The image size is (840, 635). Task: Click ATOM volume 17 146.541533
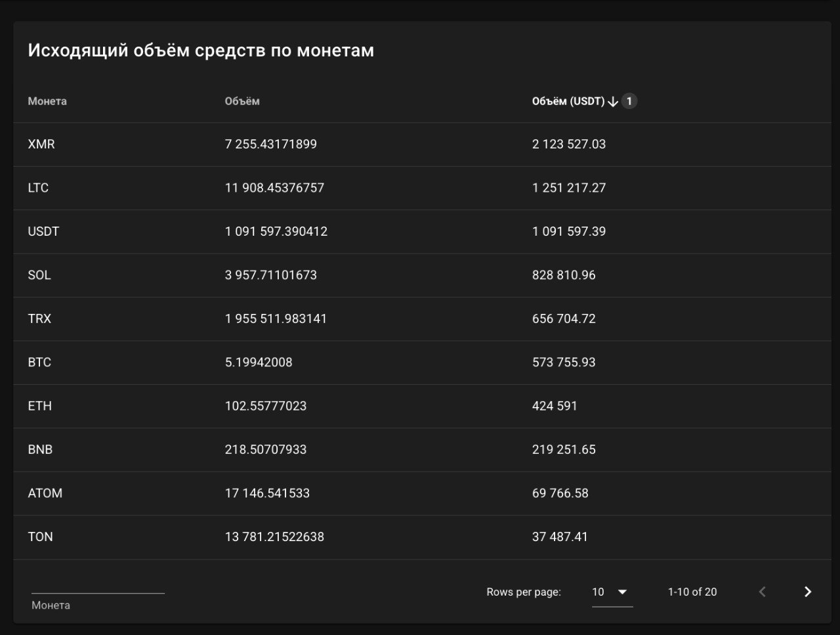pos(267,493)
